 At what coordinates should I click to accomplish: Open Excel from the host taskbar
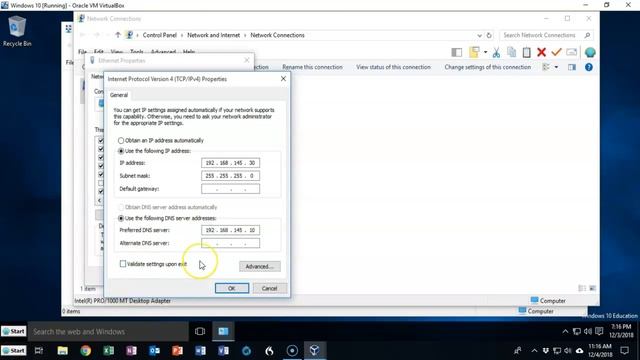pyautogui.click(x=109, y=351)
